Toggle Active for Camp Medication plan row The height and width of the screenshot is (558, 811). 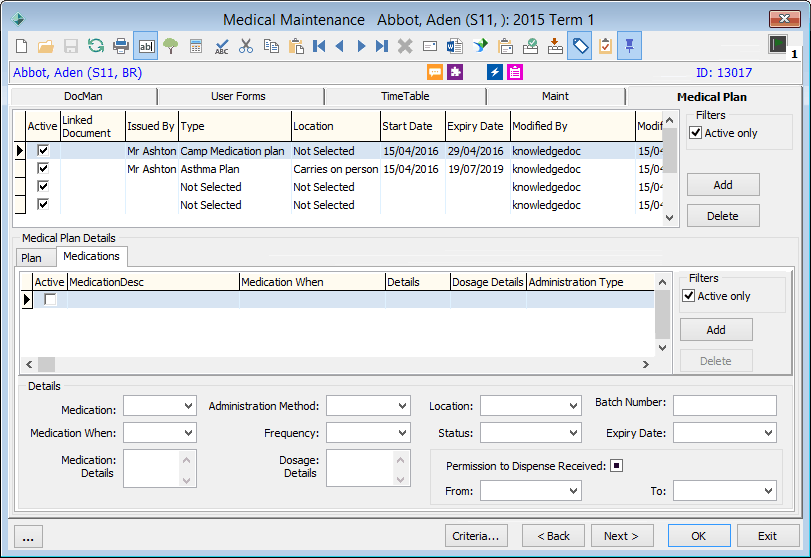[x=43, y=150]
